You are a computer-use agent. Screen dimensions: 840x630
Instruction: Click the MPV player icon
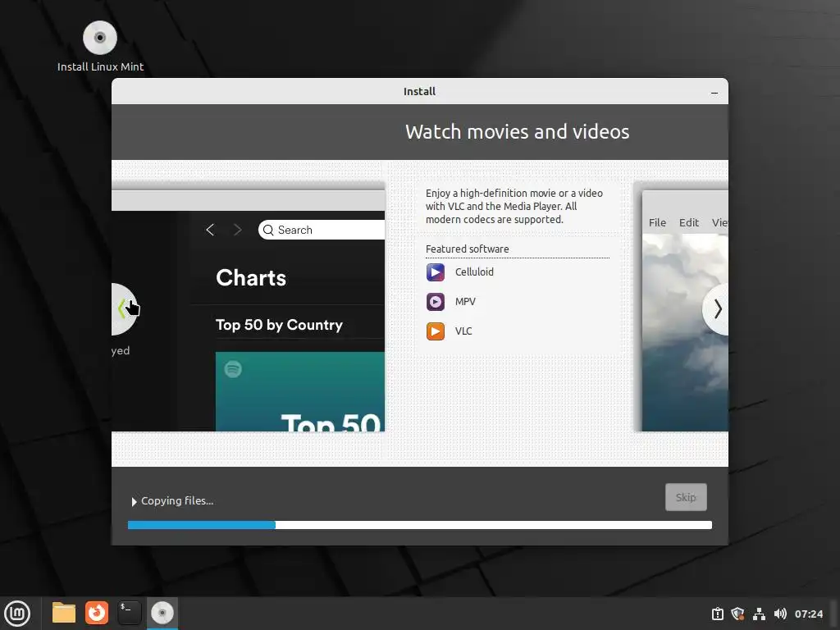[x=435, y=302]
